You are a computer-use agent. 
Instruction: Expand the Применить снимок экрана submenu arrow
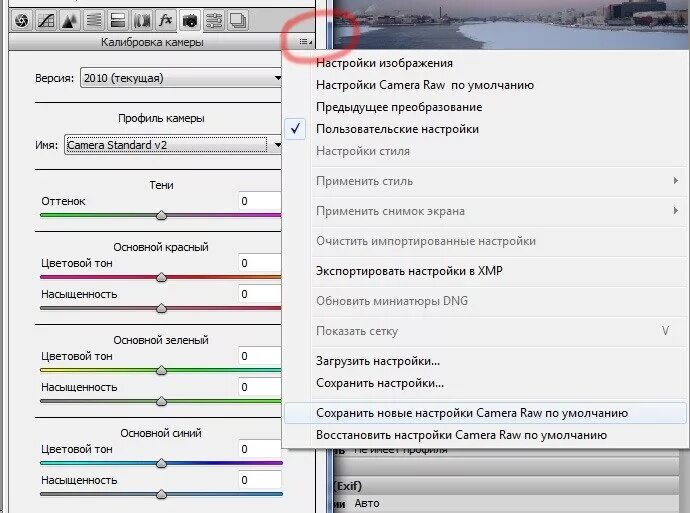tap(675, 210)
